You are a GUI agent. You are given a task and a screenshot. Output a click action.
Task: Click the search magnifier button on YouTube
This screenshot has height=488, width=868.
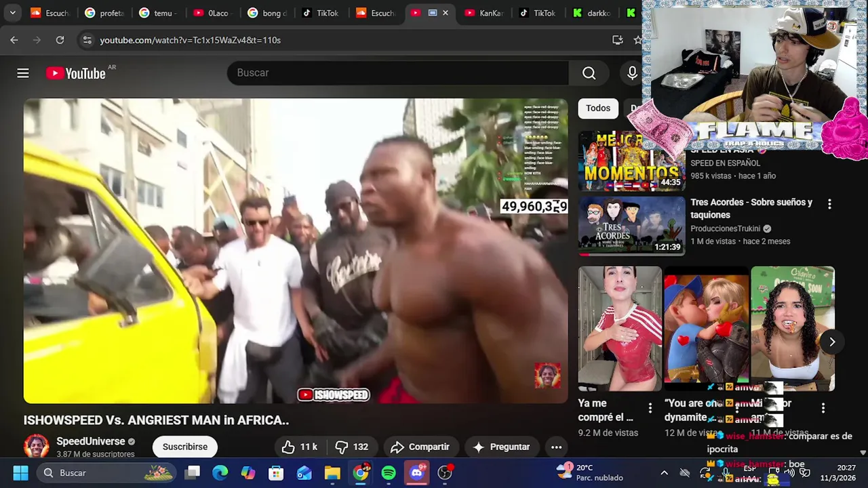click(589, 73)
